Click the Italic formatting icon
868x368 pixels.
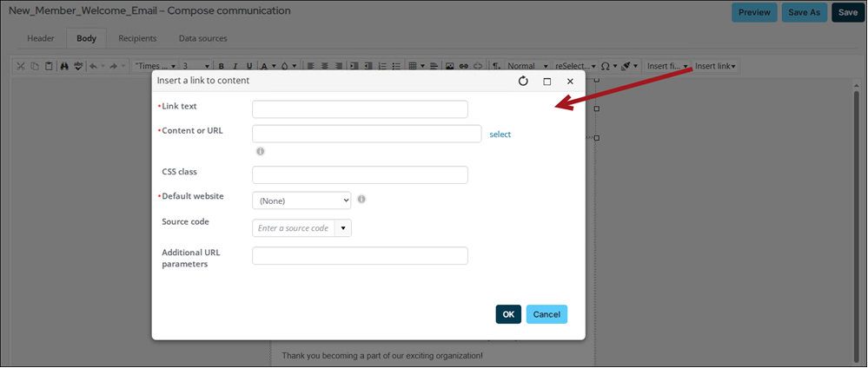pos(235,66)
